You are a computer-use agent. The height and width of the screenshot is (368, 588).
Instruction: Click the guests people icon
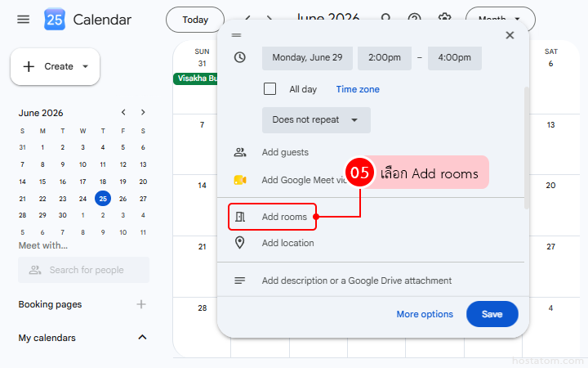240,152
